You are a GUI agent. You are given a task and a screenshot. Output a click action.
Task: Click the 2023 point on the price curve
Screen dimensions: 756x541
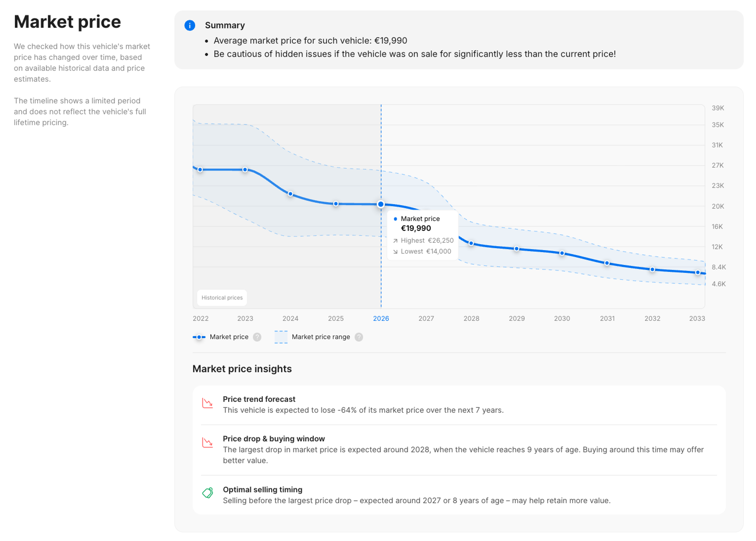coord(245,170)
